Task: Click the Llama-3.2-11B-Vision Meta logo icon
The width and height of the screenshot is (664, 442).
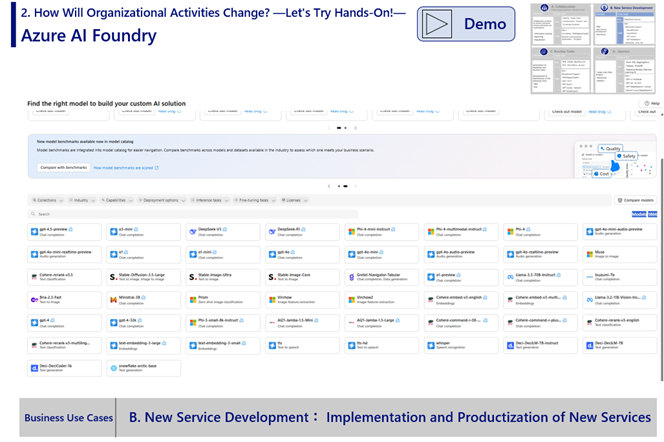Action: (x=589, y=300)
